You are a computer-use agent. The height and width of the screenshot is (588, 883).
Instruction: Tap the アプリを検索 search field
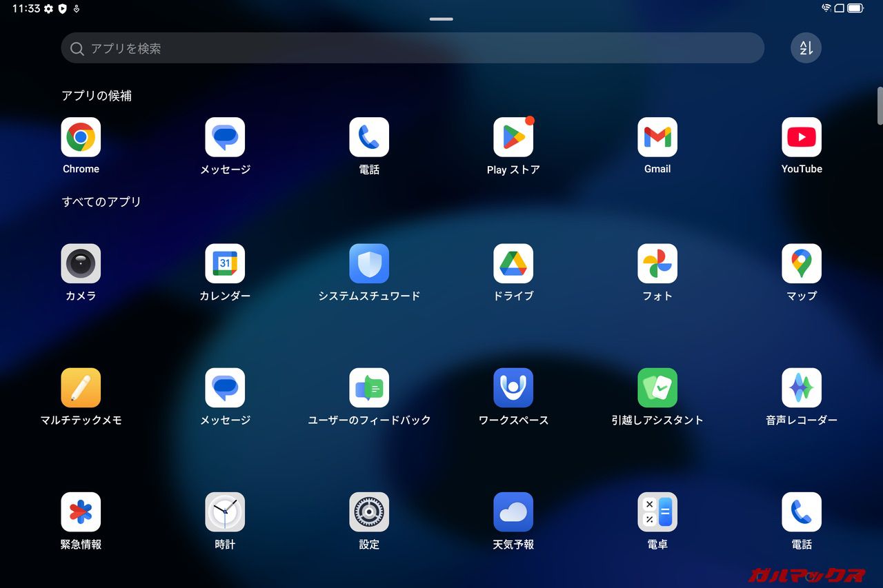click(413, 48)
